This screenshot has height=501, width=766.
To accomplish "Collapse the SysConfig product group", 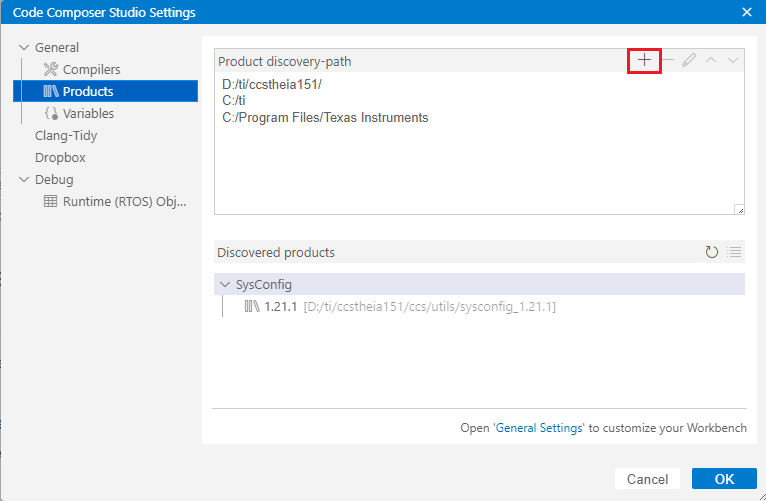I will coord(225,285).
